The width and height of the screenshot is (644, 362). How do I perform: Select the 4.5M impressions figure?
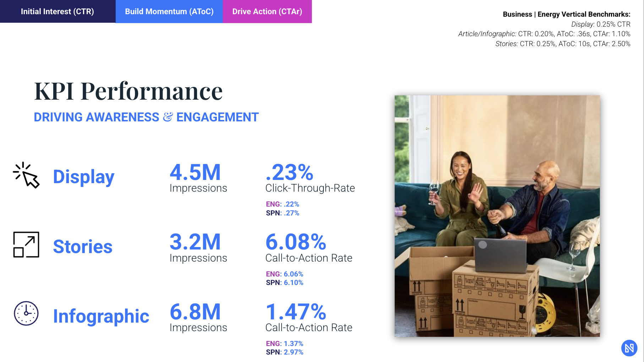[x=195, y=172]
